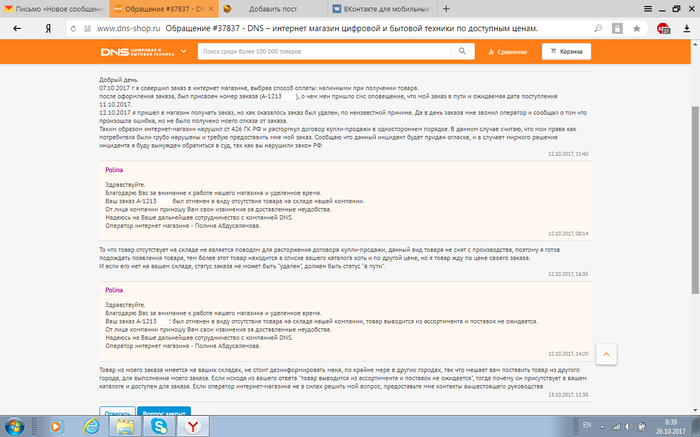Click the scroll-to-top arrow button

pos(606,354)
